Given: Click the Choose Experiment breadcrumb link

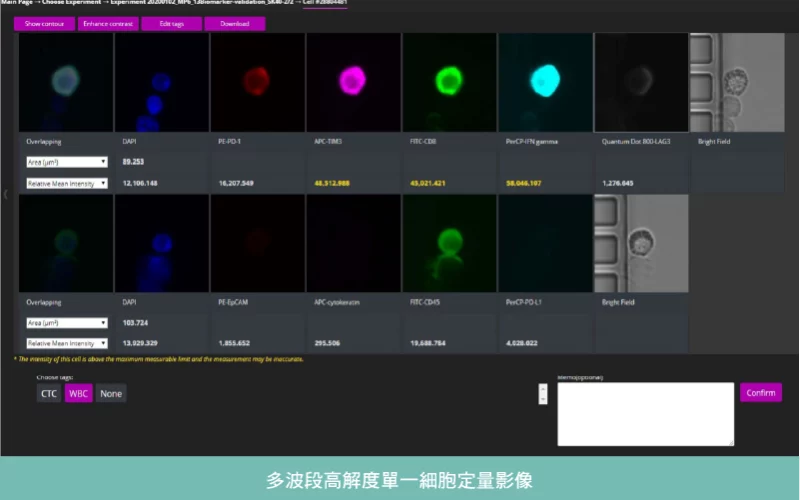Looking at the screenshot, I should (x=71, y=2).
